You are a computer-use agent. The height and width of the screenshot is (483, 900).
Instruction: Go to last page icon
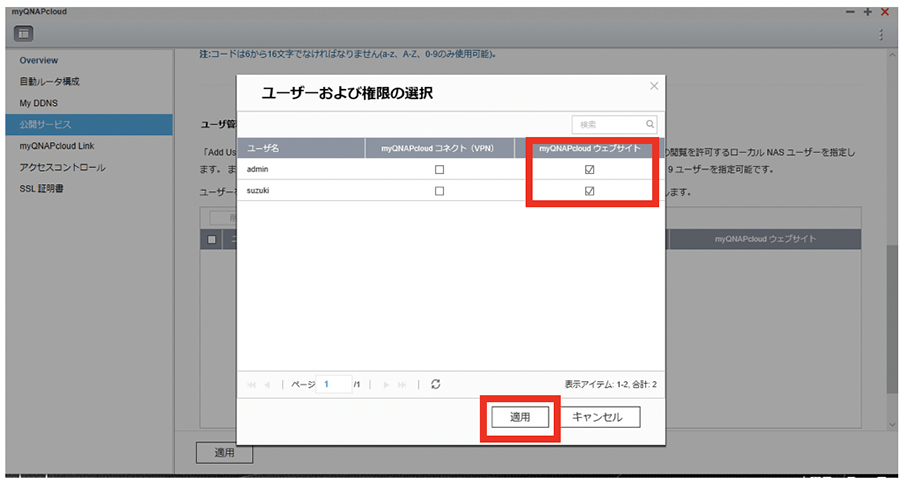pos(402,385)
